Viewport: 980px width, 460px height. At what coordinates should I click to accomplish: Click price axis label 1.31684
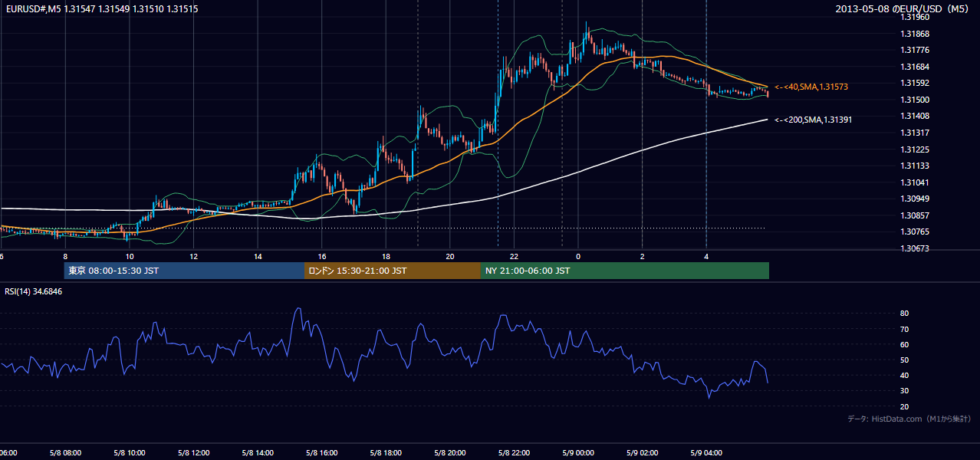[x=915, y=67]
